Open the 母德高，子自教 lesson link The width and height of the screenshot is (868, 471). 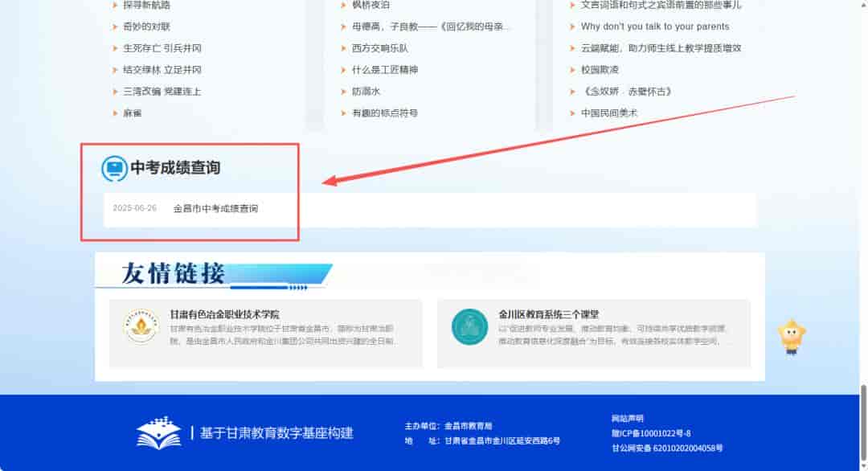click(430, 27)
